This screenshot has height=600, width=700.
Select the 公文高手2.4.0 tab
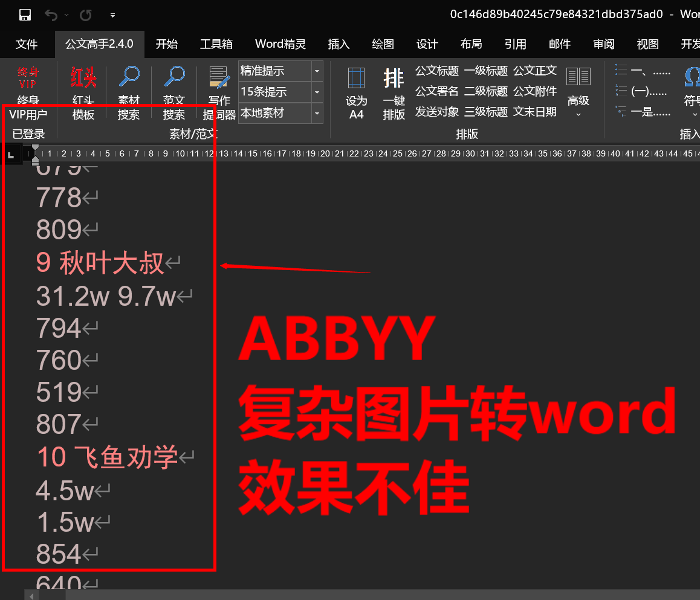pos(100,44)
